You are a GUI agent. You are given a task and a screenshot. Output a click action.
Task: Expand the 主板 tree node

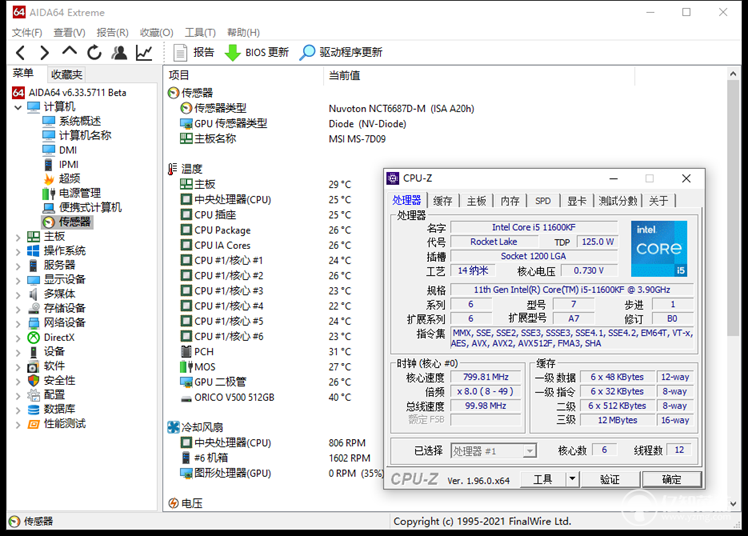click(18, 237)
